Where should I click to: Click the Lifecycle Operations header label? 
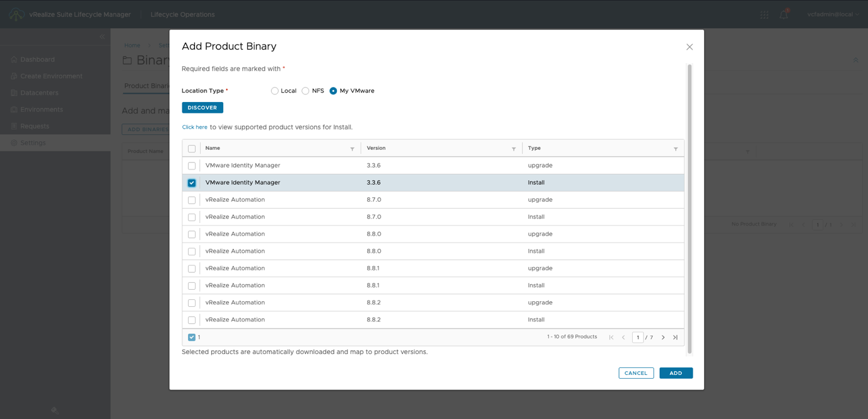182,14
